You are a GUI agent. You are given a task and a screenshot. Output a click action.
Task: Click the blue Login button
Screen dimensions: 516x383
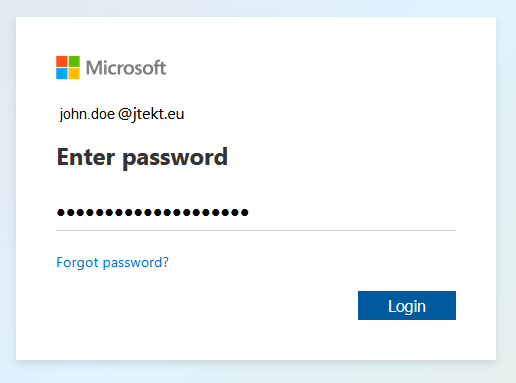(x=407, y=305)
